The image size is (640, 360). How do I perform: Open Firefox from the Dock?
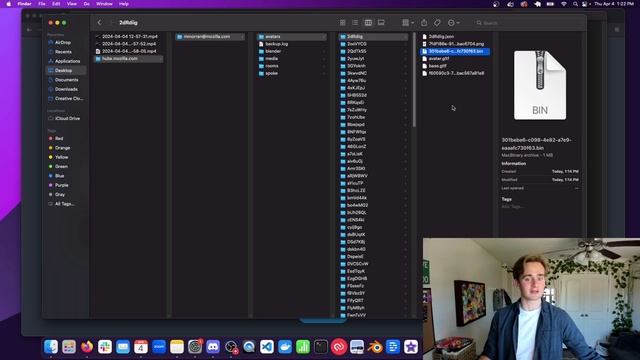point(87,347)
